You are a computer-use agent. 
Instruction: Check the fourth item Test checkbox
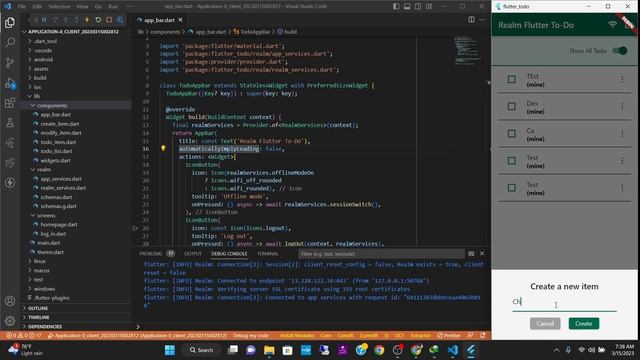point(511,161)
